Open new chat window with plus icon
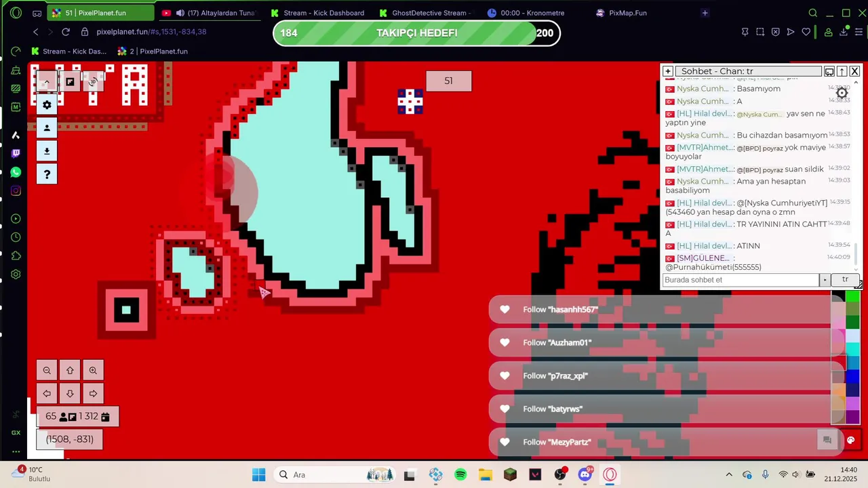Screen dimensions: 868x488 [x=668, y=71]
